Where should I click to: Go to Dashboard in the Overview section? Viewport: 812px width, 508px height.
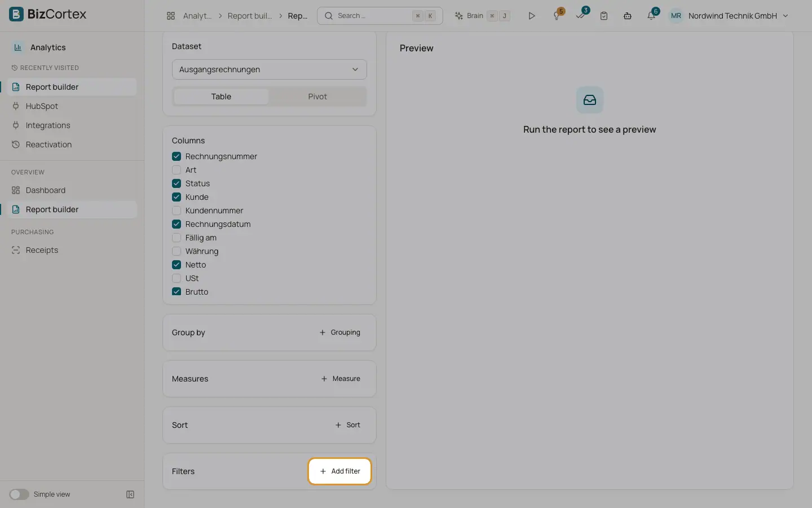point(72,190)
